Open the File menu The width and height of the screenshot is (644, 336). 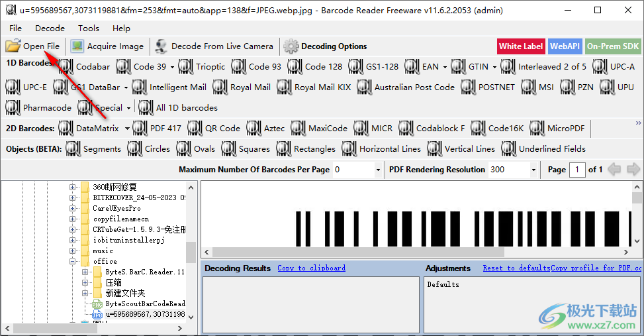click(x=16, y=28)
